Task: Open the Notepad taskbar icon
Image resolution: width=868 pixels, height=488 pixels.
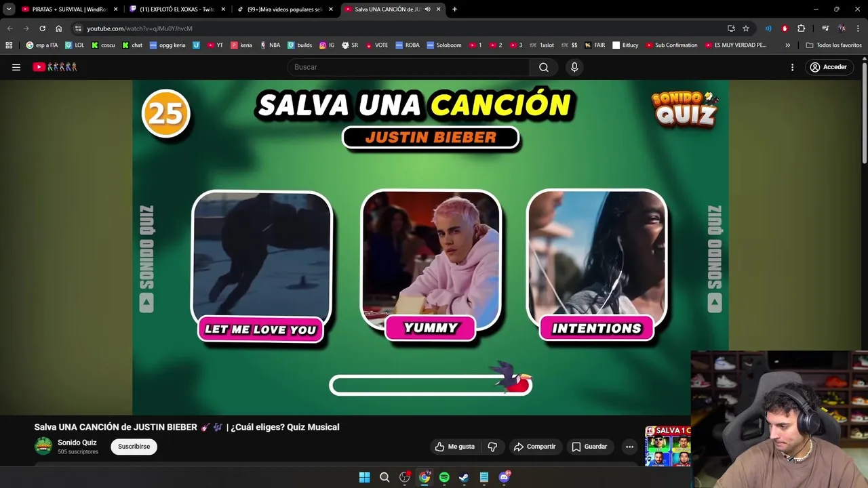Action: pyautogui.click(x=484, y=477)
